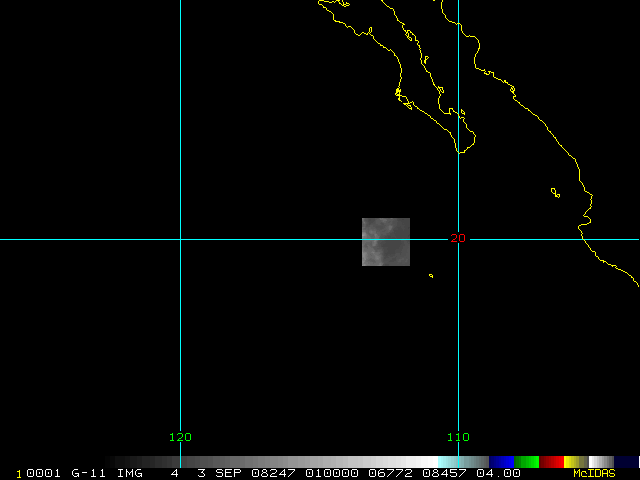Select the green color bar segment
The height and width of the screenshot is (480, 640).
(527, 461)
